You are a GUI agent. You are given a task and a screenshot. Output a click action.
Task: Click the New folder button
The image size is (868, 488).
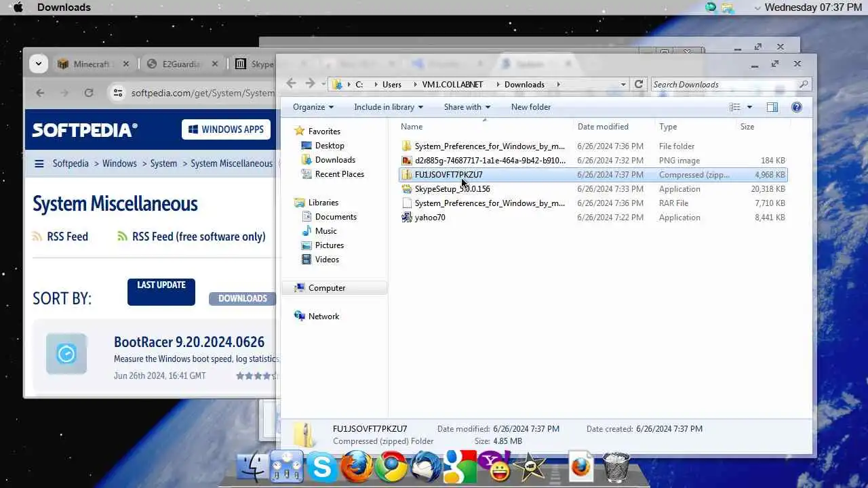[531, 107]
